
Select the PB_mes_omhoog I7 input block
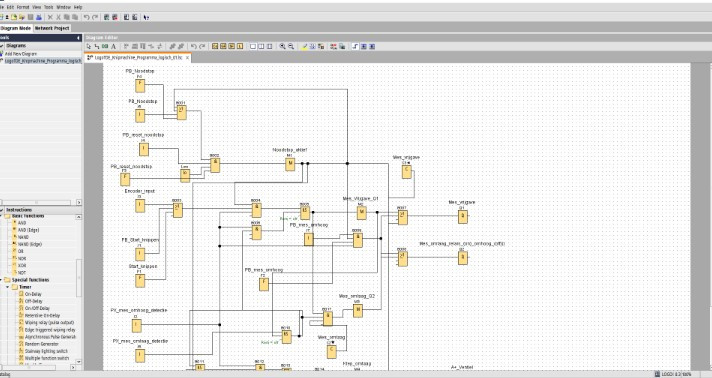[309, 239]
